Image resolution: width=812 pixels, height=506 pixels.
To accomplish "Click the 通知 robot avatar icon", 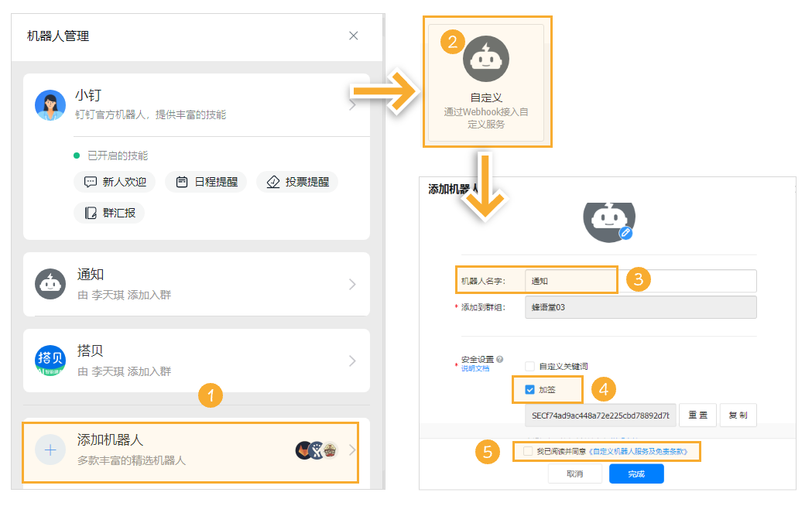I will click(50, 284).
